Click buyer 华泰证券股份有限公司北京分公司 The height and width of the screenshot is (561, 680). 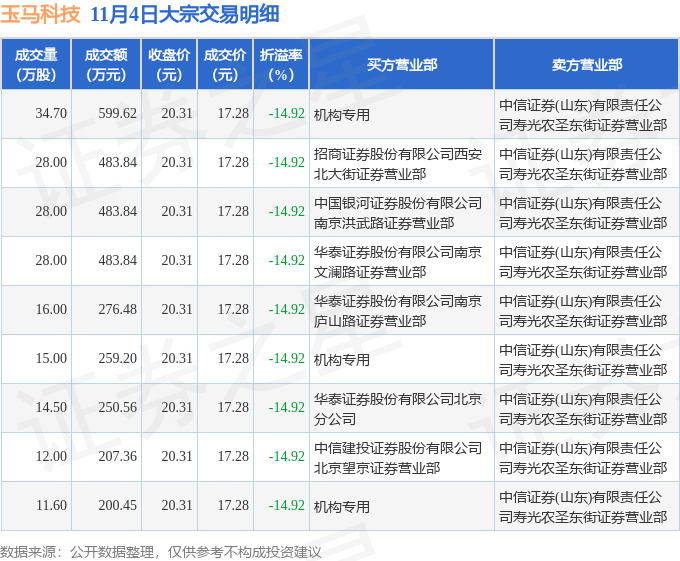tap(398, 409)
